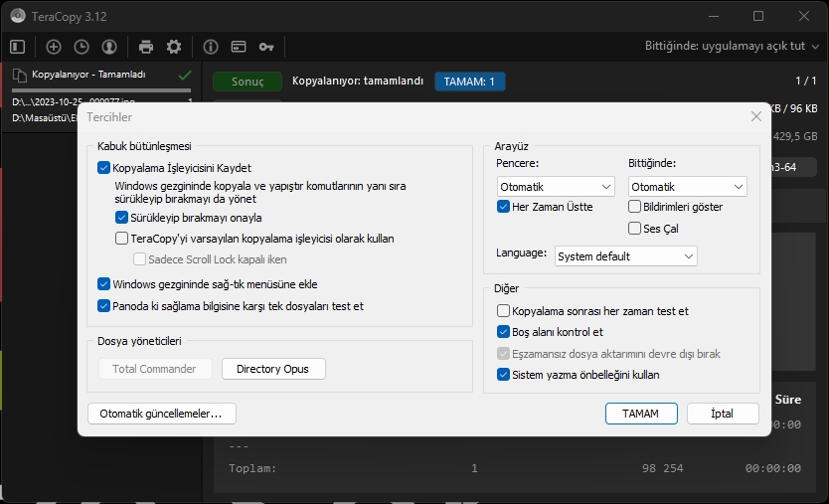Open the history clock icon
The image size is (829, 504).
[x=82, y=47]
